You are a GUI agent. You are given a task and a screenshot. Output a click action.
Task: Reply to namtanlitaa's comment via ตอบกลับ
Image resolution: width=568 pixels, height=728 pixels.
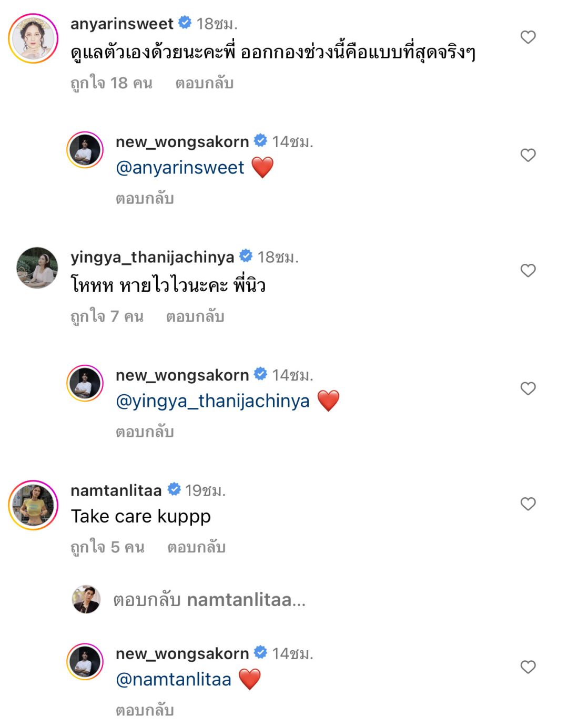click(x=196, y=547)
